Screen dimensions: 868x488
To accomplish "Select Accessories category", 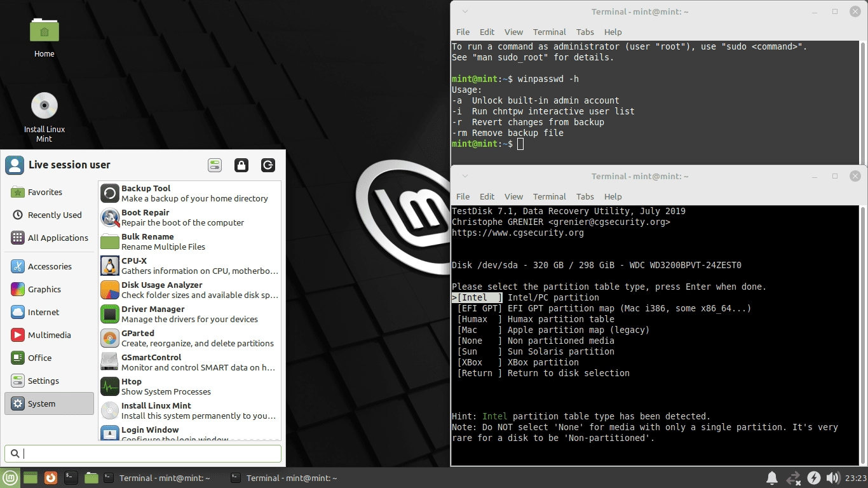I will pyautogui.click(x=50, y=266).
